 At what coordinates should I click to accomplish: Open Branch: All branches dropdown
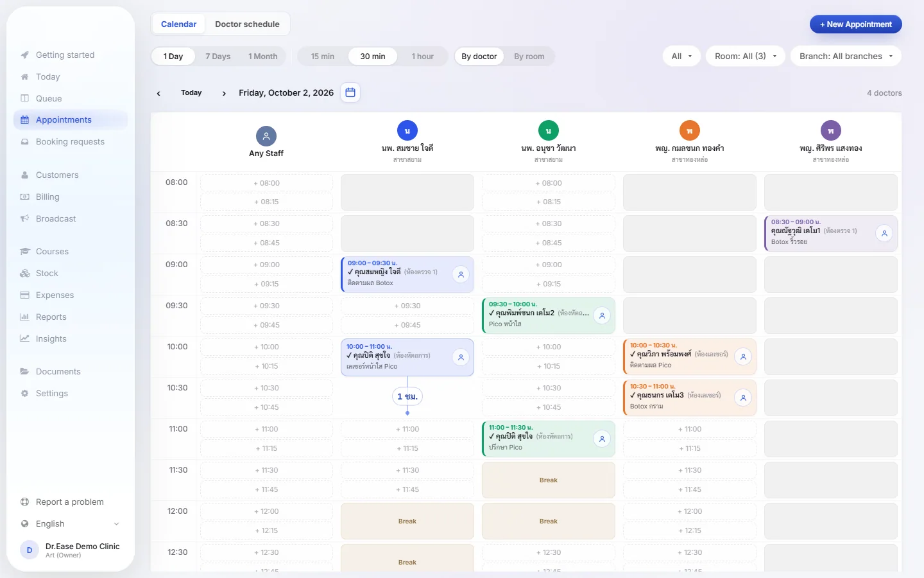click(x=846, y=57)
